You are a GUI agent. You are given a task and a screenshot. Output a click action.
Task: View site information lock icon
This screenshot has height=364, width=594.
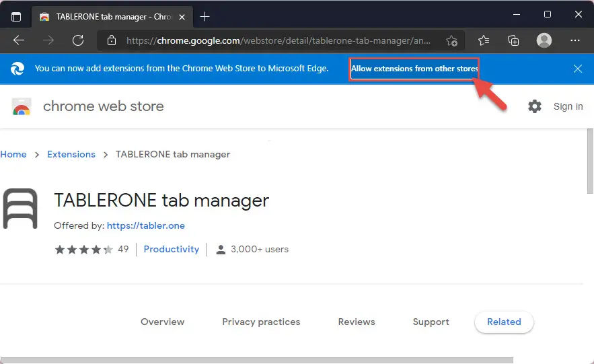112,40
